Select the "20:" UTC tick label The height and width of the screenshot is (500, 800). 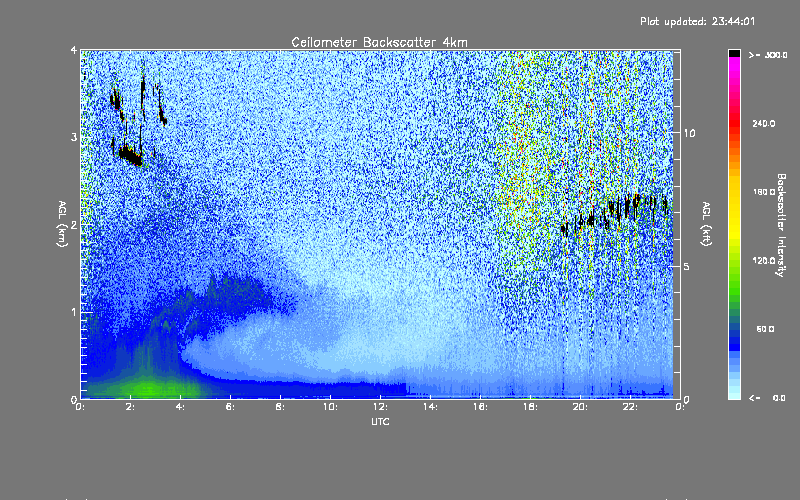pyautogui.click(x=581, y=407)
